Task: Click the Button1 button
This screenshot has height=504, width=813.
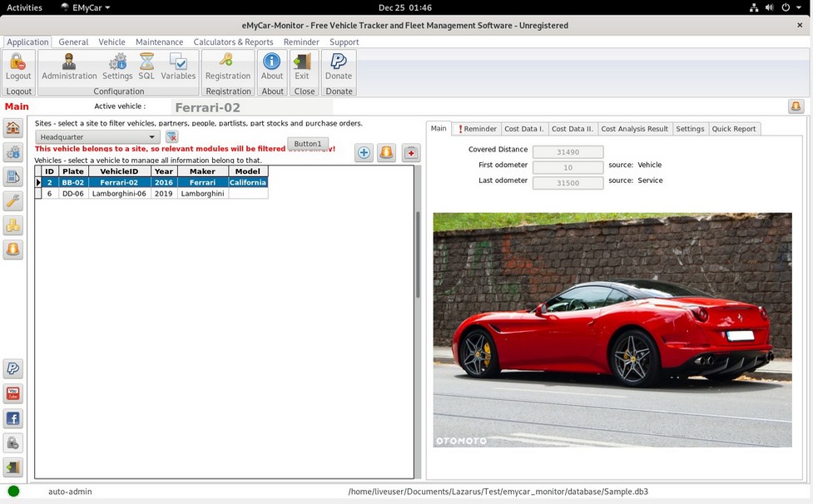Action: click(x=307, y=144)
